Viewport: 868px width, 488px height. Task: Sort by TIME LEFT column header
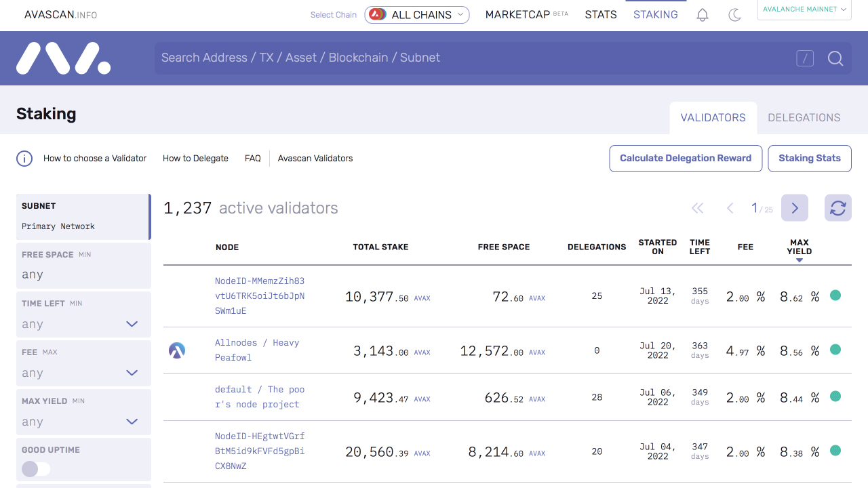(700, 247)
